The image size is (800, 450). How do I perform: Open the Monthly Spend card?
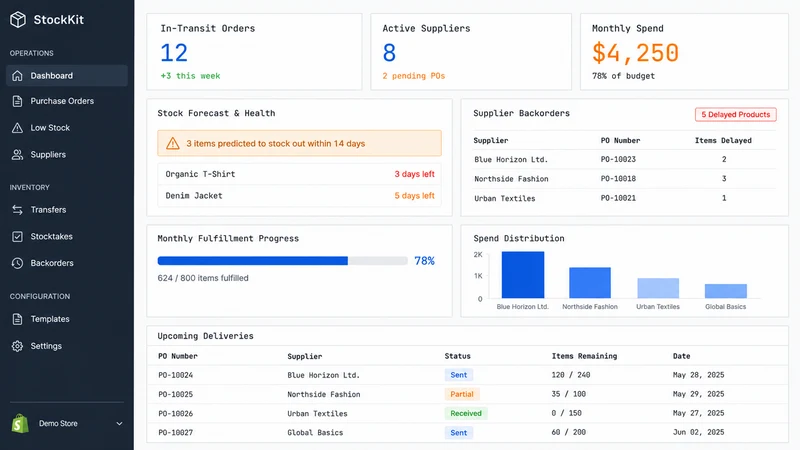tap(684, 52)
